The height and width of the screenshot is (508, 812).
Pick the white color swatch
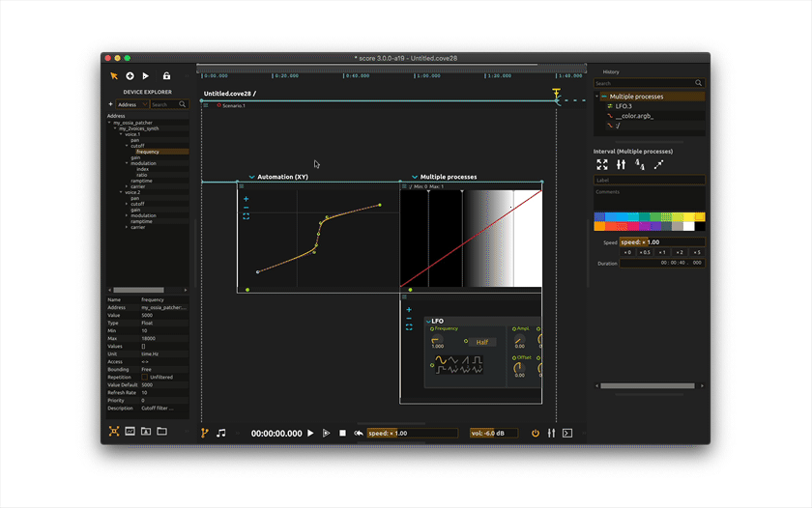688,226
